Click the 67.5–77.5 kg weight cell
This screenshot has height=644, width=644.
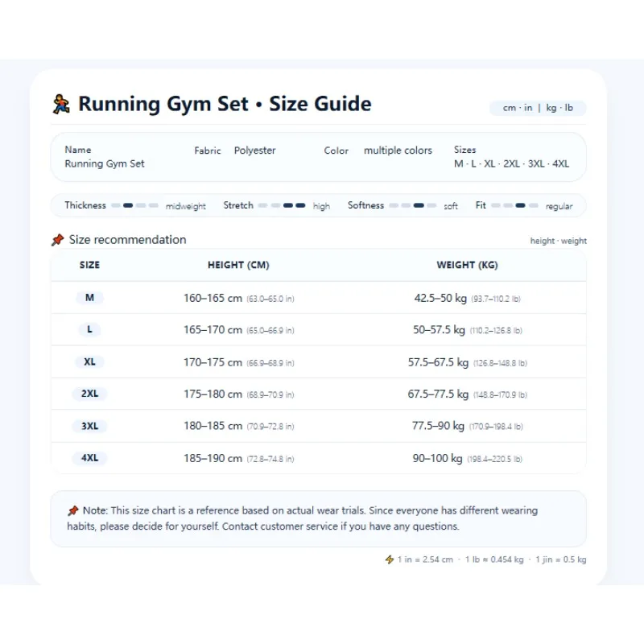point(468,394)
